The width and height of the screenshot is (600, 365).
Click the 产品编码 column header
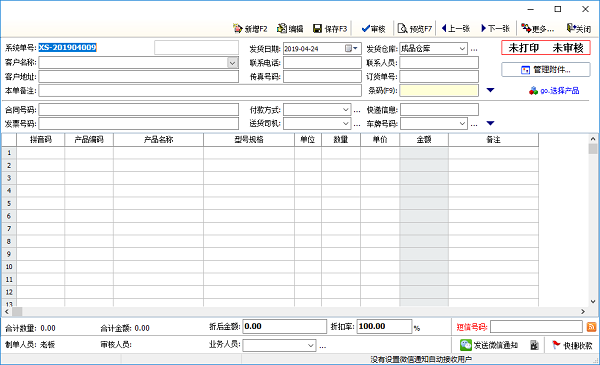(89, 140)
